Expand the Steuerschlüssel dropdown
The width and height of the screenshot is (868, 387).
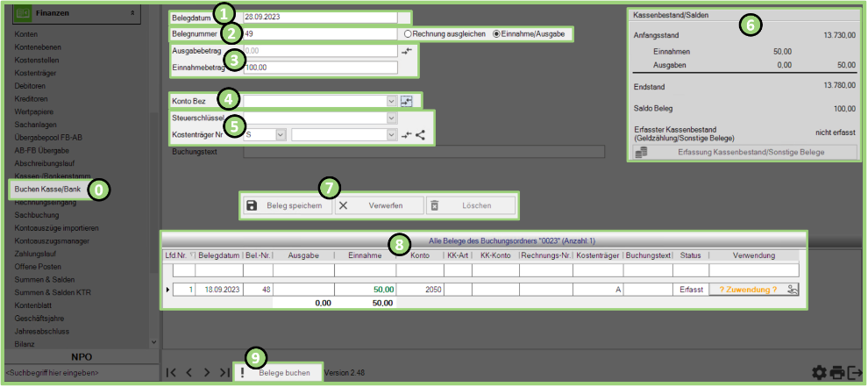point(390,118)
